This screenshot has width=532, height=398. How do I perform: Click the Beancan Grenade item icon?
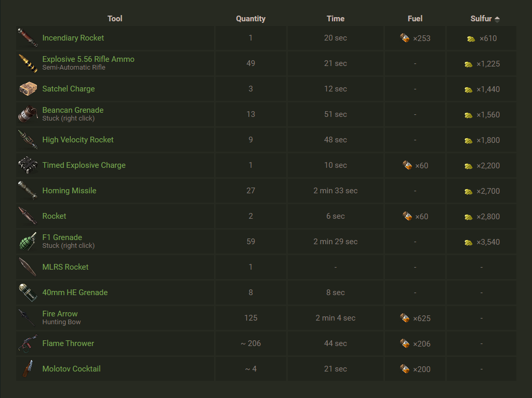click(28, 114)
